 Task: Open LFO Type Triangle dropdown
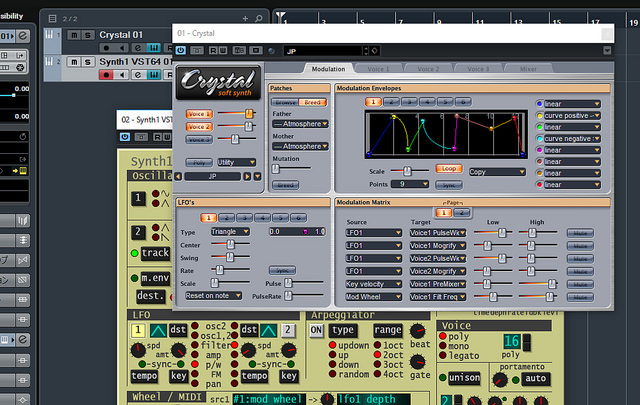[x=230, y=231]
